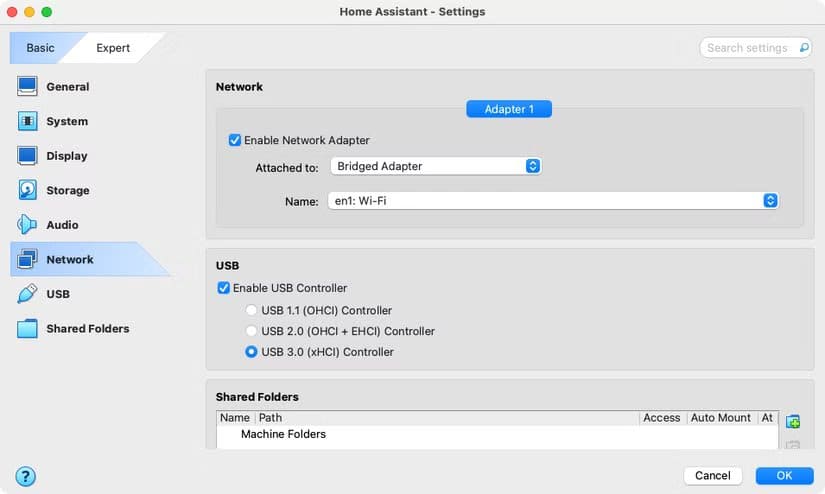Screen dimensions: 825x494
Task: Open the General settings icon in sidebar
Action: point(28,87)
